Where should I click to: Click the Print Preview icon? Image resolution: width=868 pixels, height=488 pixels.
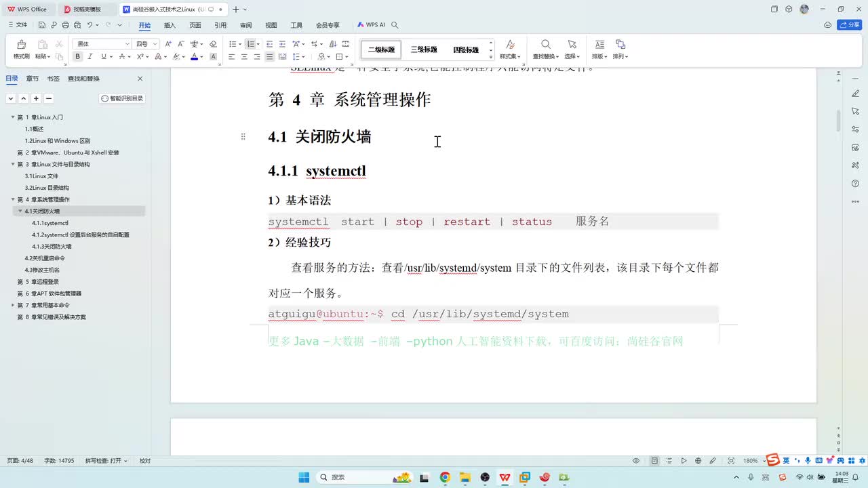[77, 25]
